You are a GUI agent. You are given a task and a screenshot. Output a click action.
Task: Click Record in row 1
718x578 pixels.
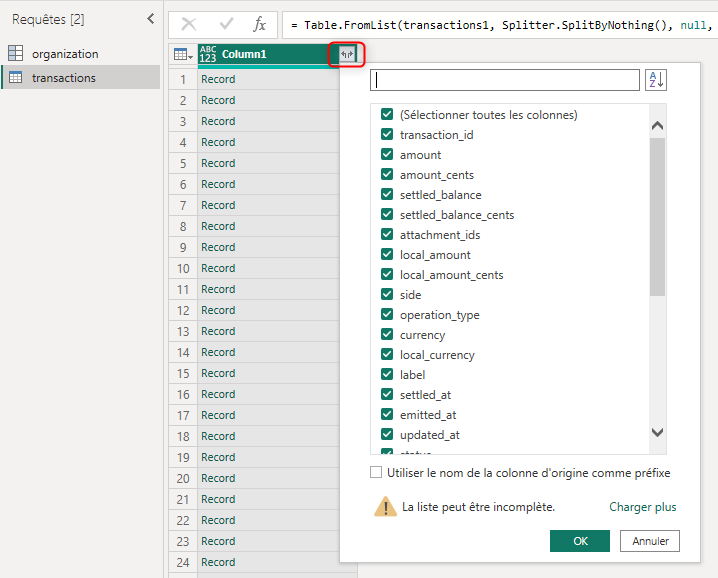click(218, 79)
